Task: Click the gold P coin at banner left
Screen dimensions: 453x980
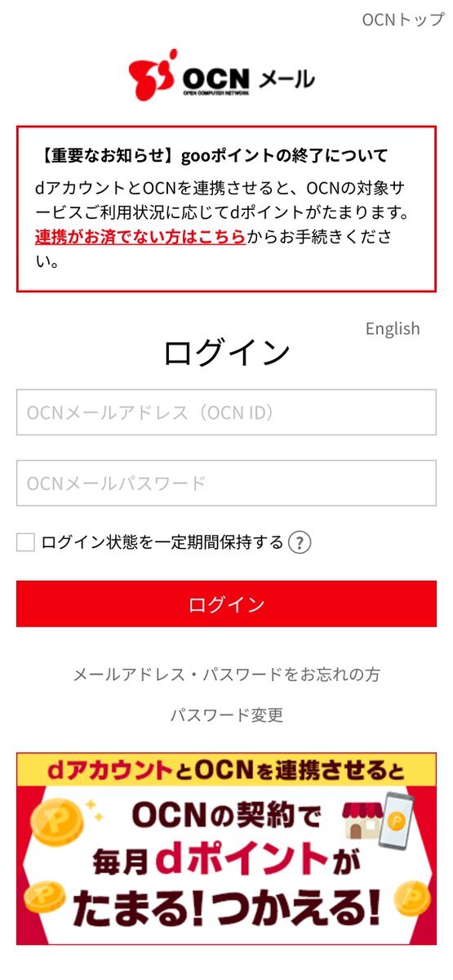Action: click(x=57, y=821)
